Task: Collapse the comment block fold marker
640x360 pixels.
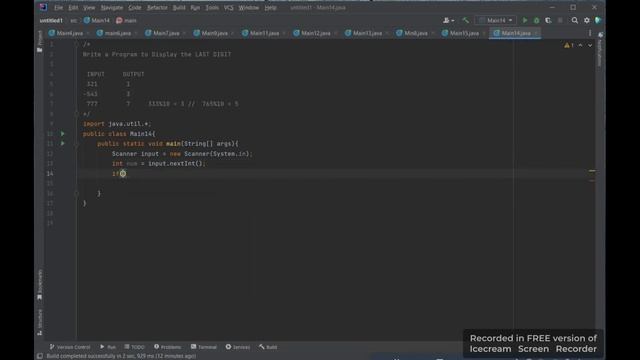Action: (x=76, y=44)
